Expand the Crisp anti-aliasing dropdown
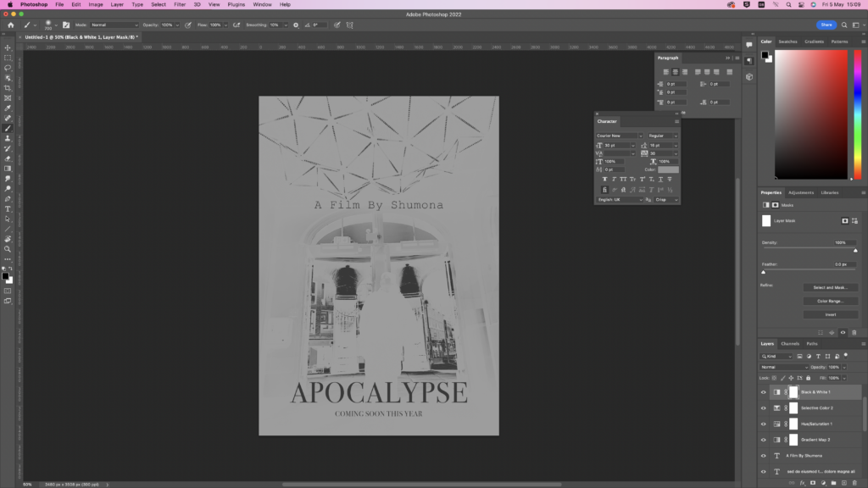The image size is (868, 488). click(666, 200)
